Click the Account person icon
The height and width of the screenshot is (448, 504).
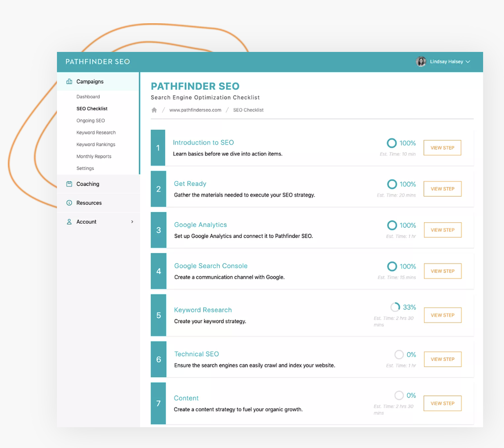tap(69, 222)
